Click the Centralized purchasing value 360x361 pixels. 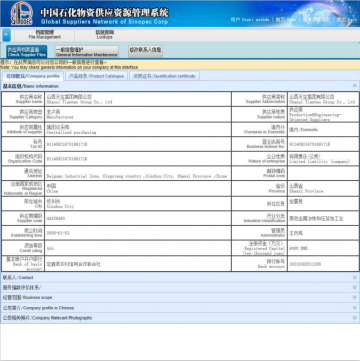(x=71, y=130)
